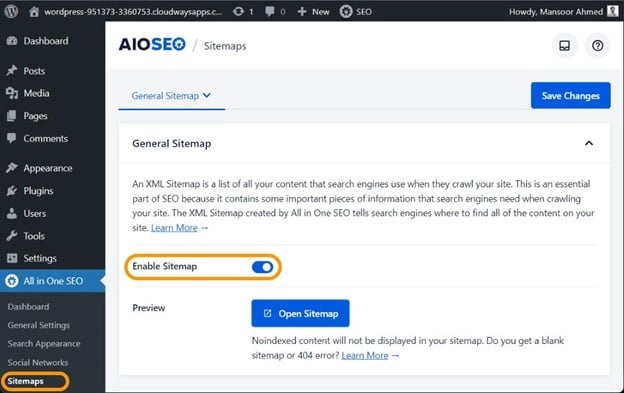Click the Pages icon in the sidebar

pos(12,116)
